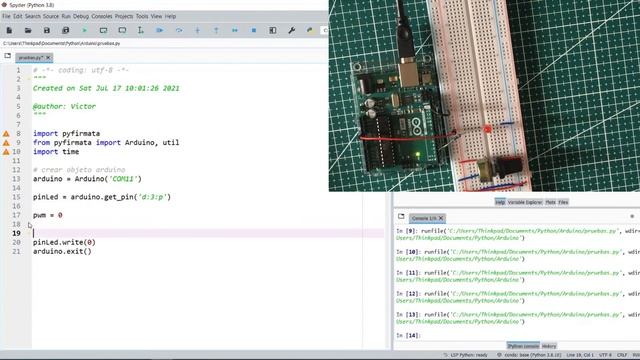Click the Run current cell icon
This screenshot has height=360, width=640.
tap(103, 30)
